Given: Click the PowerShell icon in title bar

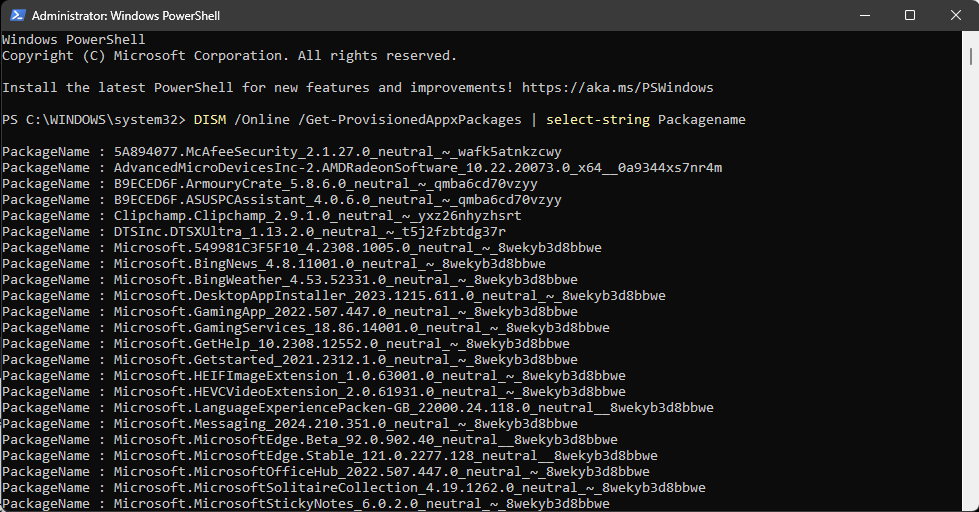Looking at the screenshot, I should (14, 15).
